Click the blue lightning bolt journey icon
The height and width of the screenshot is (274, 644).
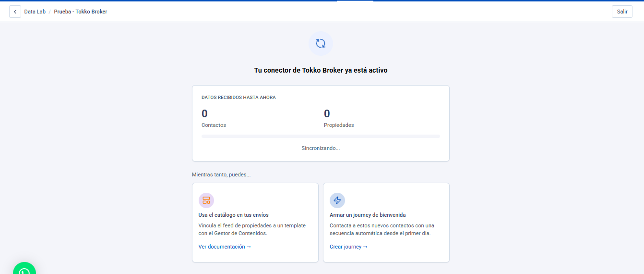point(337,200)
